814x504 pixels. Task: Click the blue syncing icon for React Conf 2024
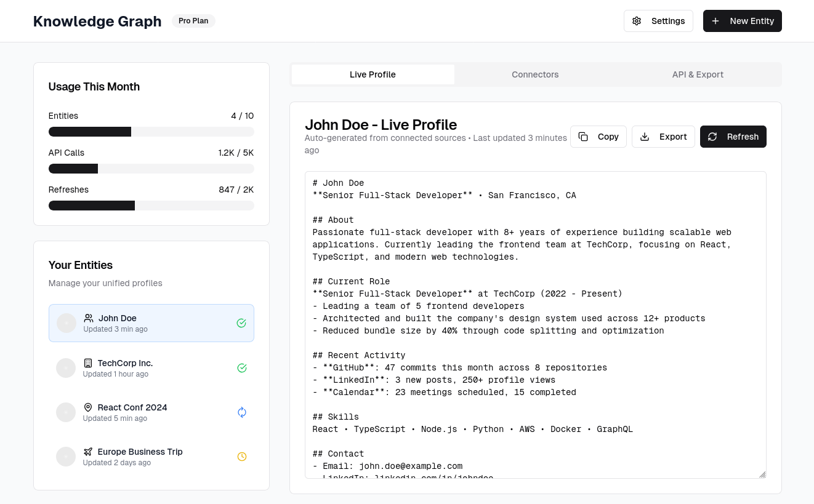(242, 412)
